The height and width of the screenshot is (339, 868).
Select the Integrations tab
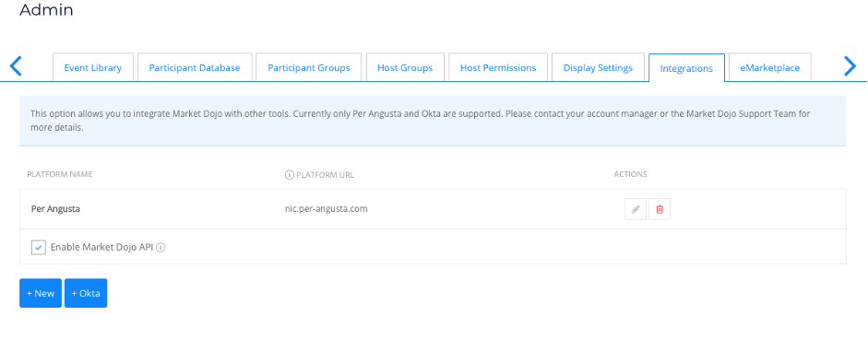(x=686, y=68)
